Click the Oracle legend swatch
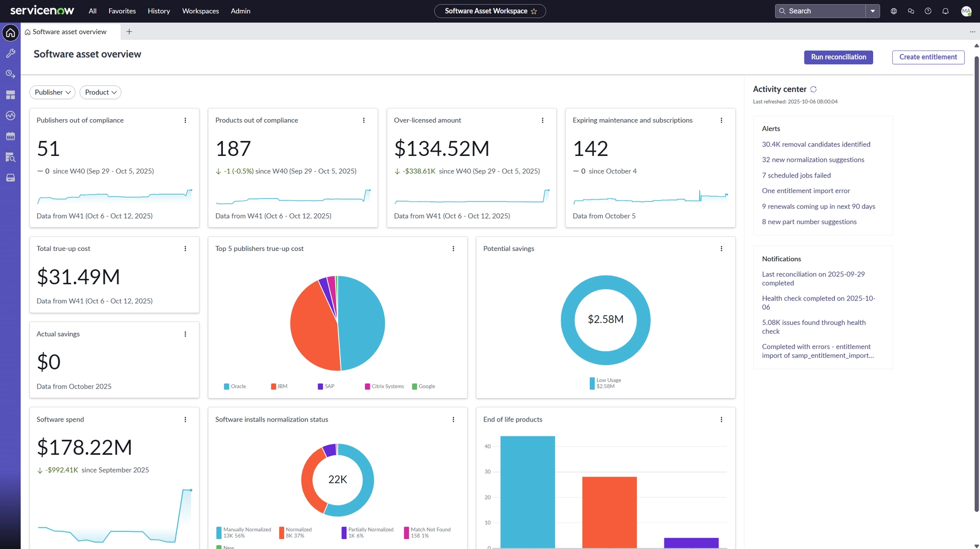980x549 pixels. coord(226,387)
